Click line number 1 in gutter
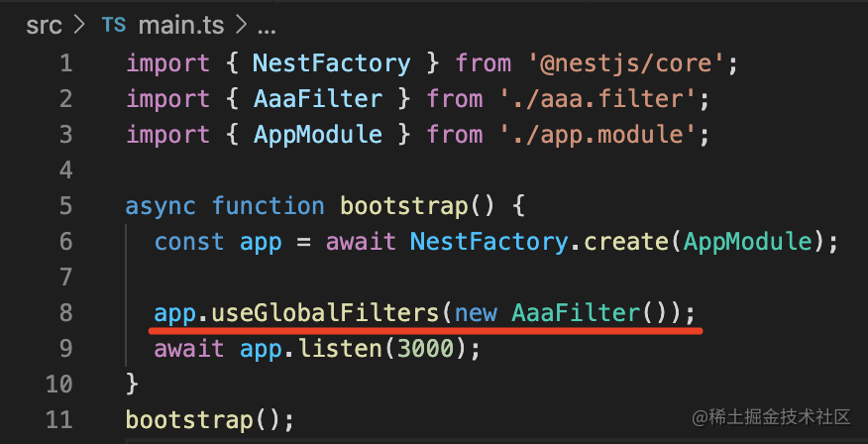Image resolution: width=868 pixels, height=444 pixels. tap(65, 63)
